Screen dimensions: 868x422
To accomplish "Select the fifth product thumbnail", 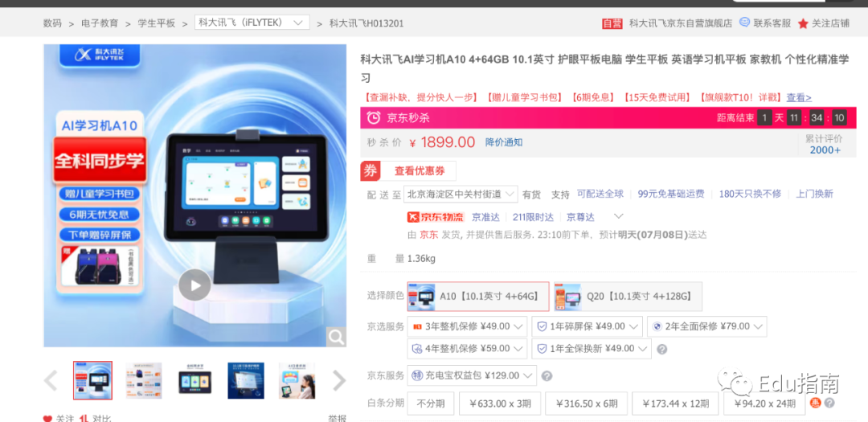I will click(x=297, y=380).
